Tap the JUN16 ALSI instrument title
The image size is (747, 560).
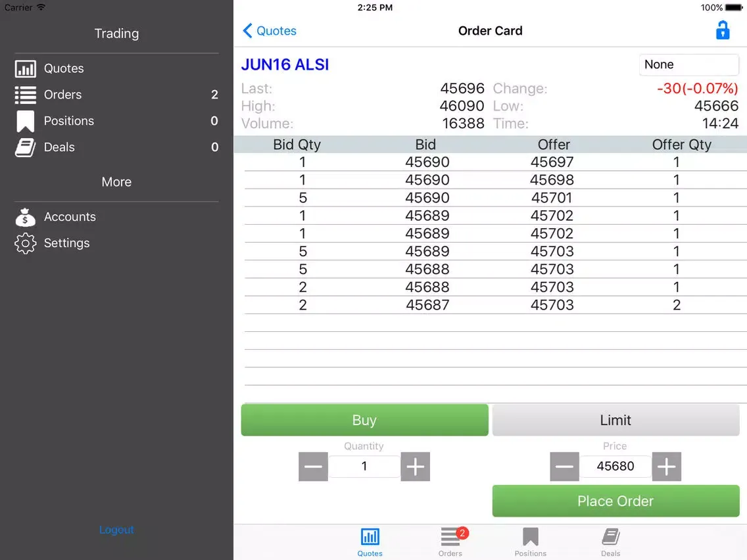285,65
